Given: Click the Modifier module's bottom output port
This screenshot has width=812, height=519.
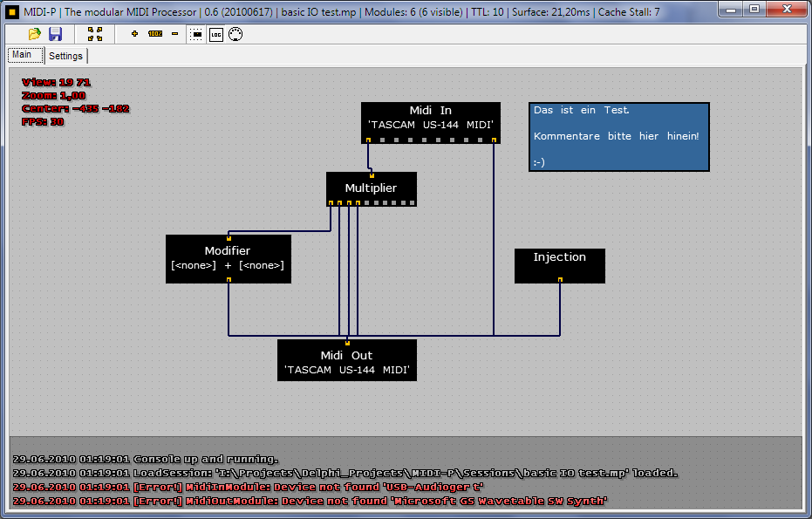Looking at the screenshot, I should (x=229, y=279).
